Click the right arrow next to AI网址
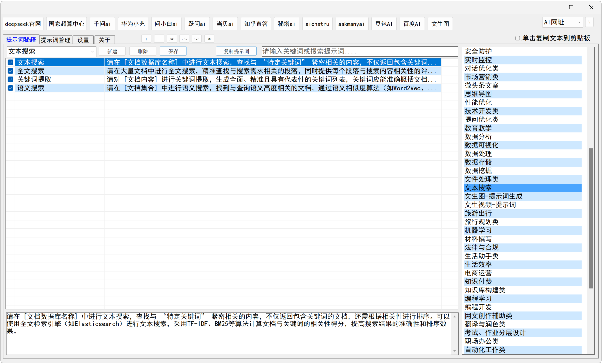602x364 pixels. tap(589, 22)
